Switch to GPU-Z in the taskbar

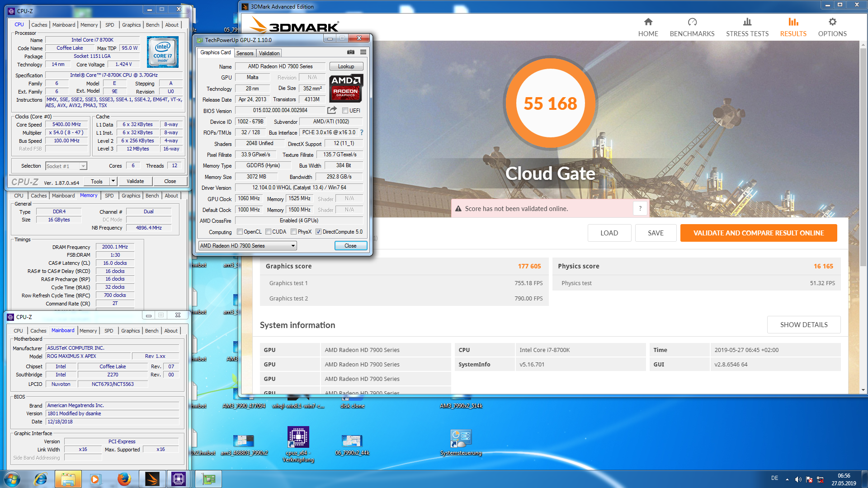click(x=208, y=479)
